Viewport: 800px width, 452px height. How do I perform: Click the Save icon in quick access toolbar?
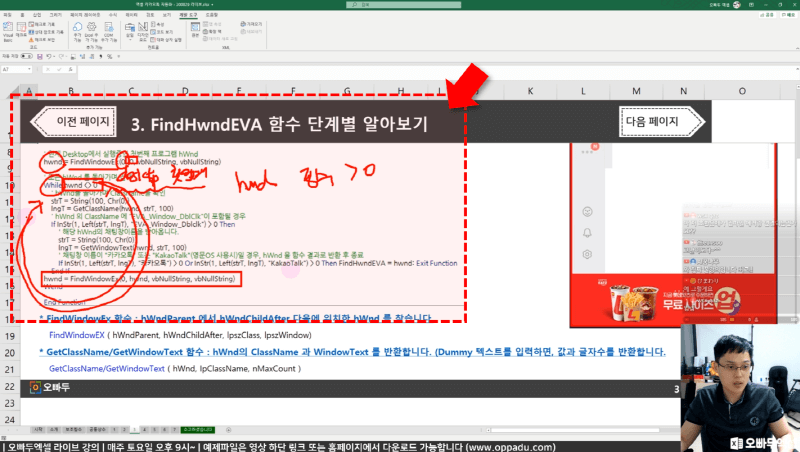click(40, 56)
